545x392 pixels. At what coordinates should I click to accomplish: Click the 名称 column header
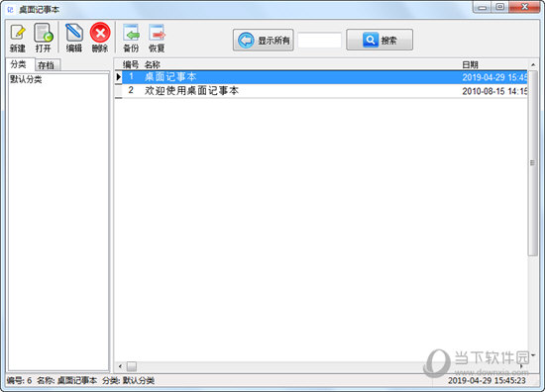click(x=153, y=64)
